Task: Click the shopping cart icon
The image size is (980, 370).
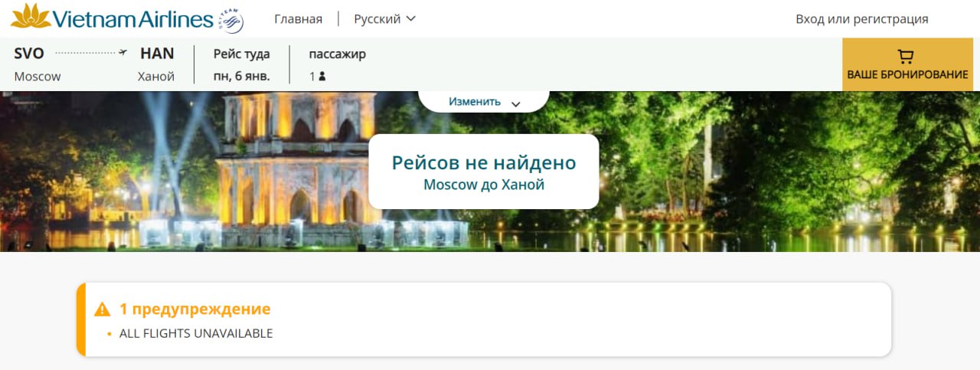Action: pyautogui.click(x=906, y=57)
